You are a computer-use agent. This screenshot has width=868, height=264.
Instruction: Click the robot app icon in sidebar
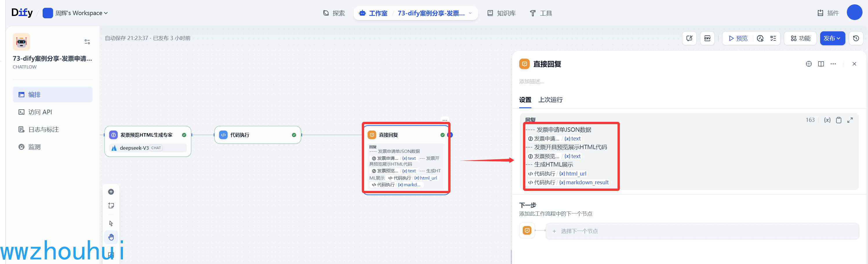point(21,42)
